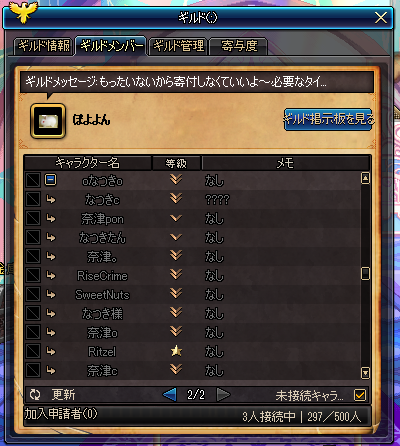400x446 pixels.
Task: Collapse the oなつきo character group
Action: tap(51, 180)
